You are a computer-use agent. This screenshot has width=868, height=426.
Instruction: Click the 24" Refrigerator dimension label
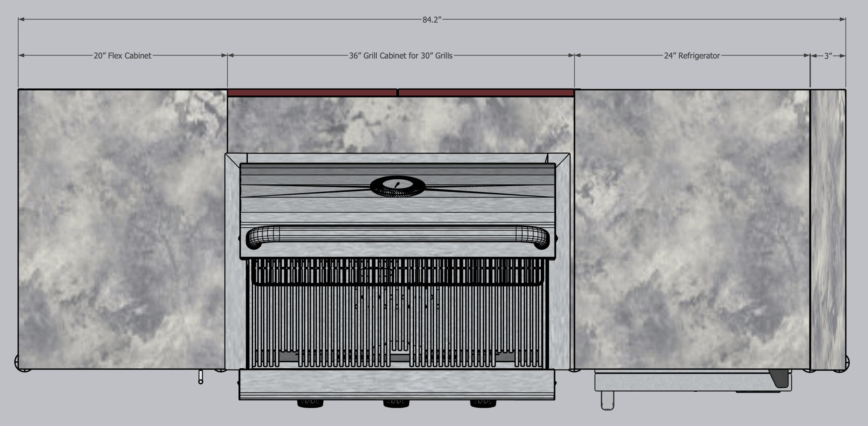[692, 56]
